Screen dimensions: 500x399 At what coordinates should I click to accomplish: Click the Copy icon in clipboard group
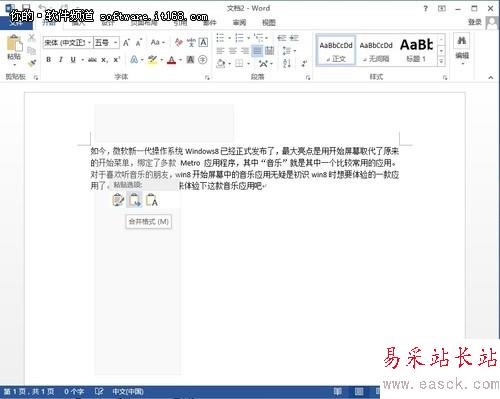(x=32, y=50)
